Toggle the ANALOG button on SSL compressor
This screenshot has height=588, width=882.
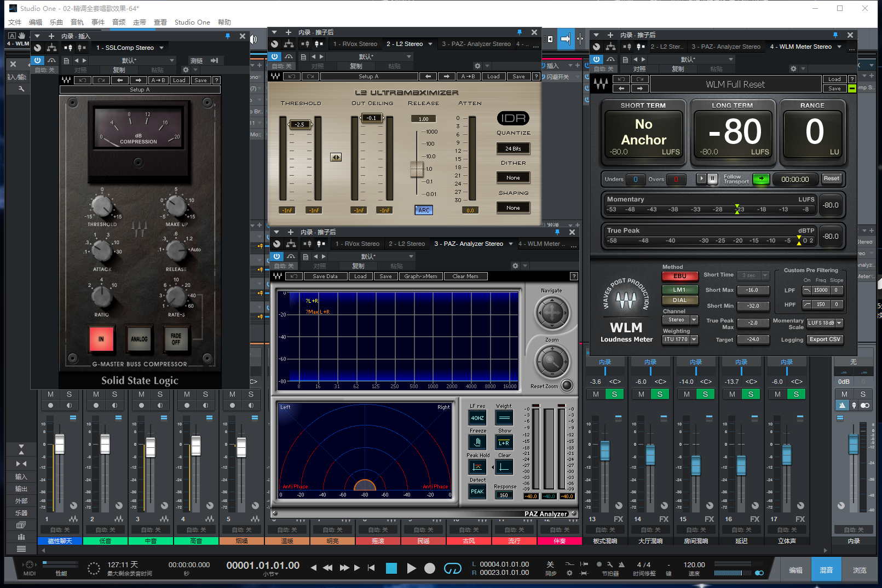139,339
